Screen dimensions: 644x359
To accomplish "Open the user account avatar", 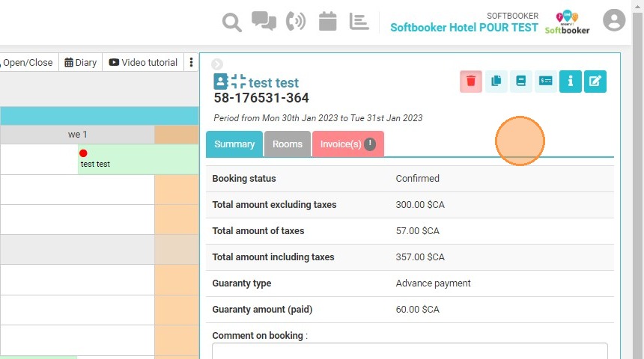I will click(614, 20).
